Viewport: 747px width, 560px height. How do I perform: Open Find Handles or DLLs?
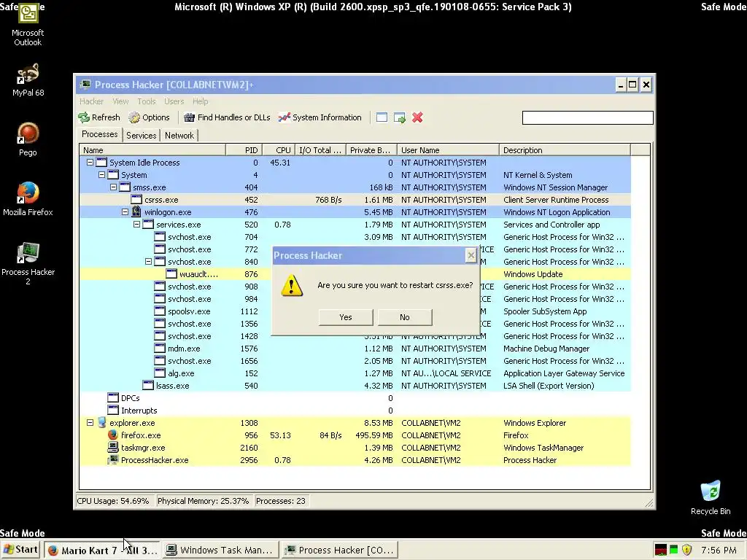(x=227, y=117)
